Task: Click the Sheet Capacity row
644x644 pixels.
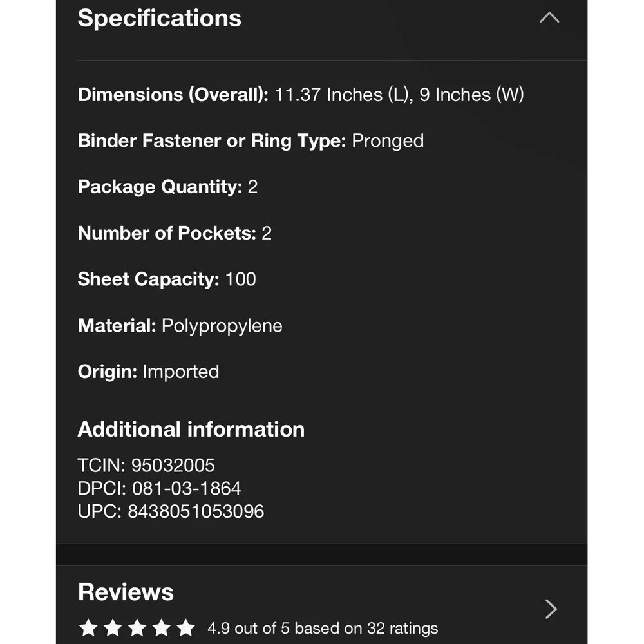Action: tap(167, 279)
